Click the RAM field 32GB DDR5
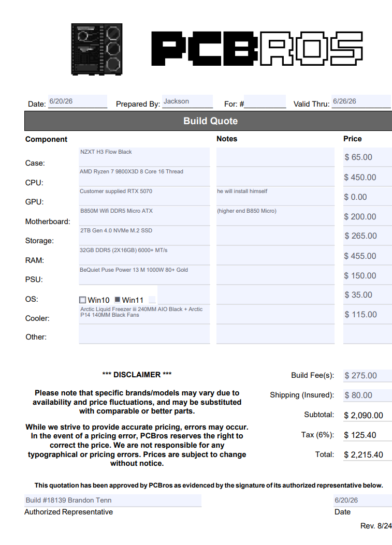Image resolution: width=392 pixels, height=545 pixels. [144, 255]
